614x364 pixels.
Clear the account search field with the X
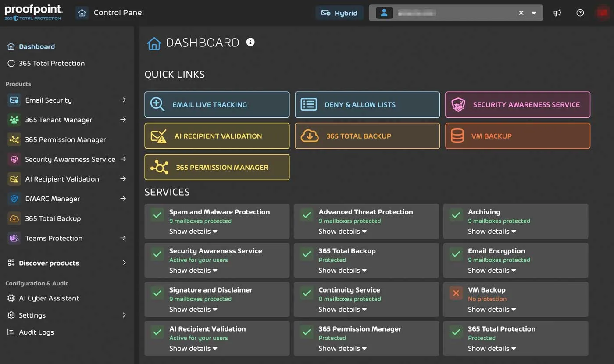521,13
